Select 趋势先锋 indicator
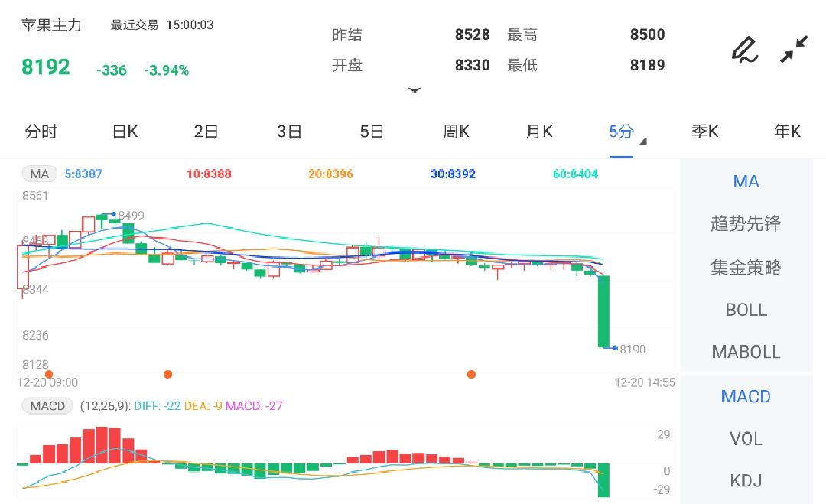Viewport: 826px width, 504px height. pyautogui.click(x=746, y=224)
